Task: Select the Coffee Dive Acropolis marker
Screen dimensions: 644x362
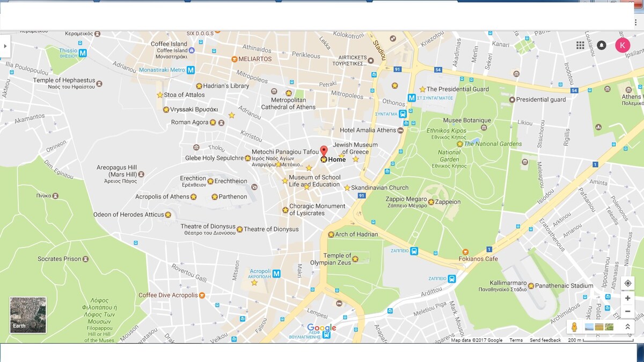Action: coord(202,295)
